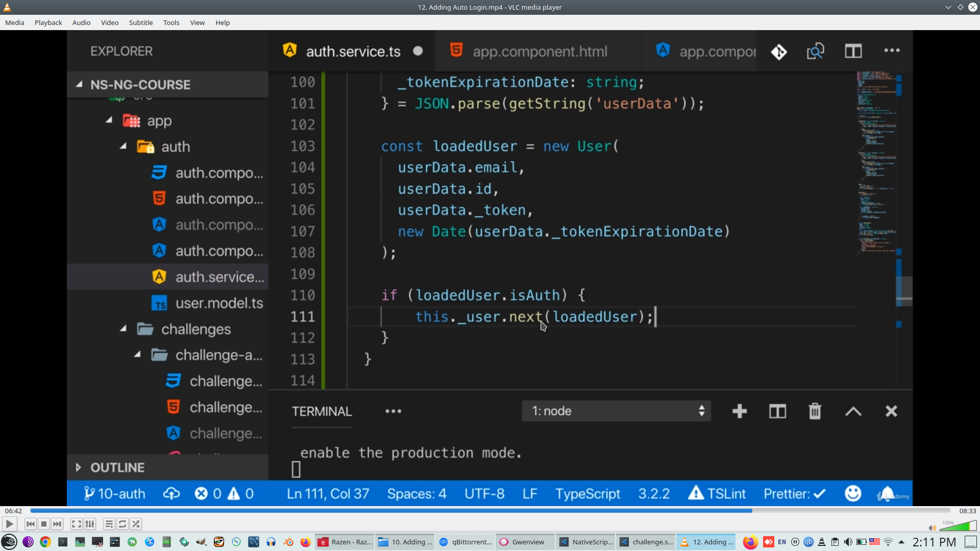Open qBittorrent from the taskbar

(465, 542)
